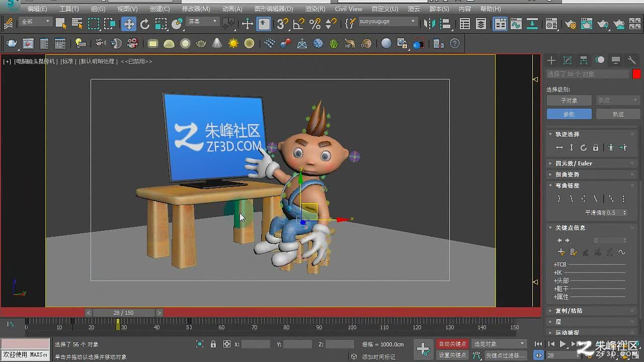Viewport: 644px width, 362px height.
Task: Click the X coordinate input field
Action: pos(256,344)
